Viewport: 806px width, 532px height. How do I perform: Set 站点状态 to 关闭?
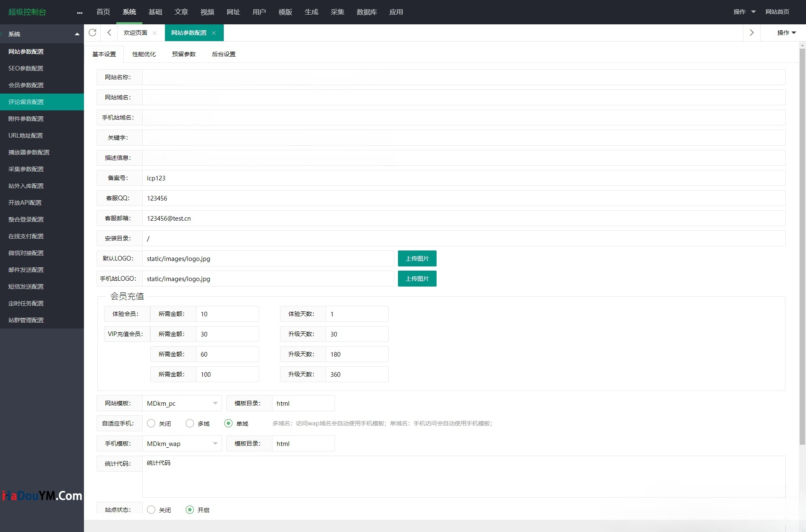tap(151, 510)
